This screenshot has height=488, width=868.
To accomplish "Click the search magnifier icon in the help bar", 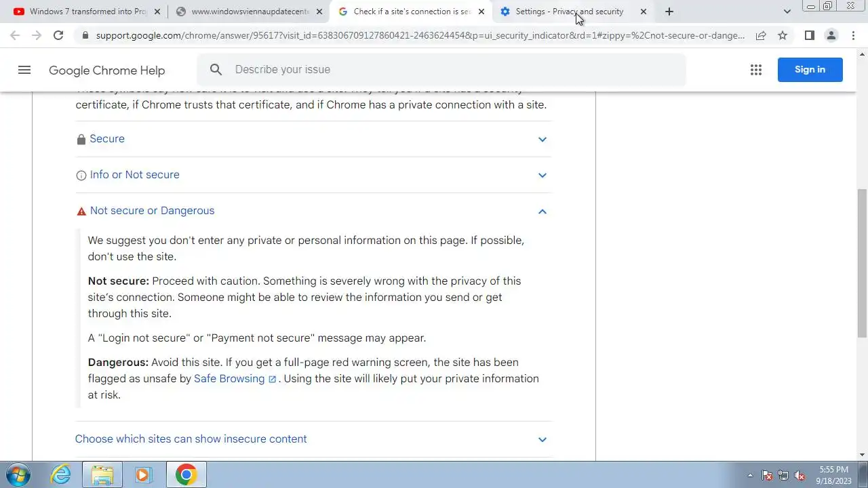I will coord(216,69).
